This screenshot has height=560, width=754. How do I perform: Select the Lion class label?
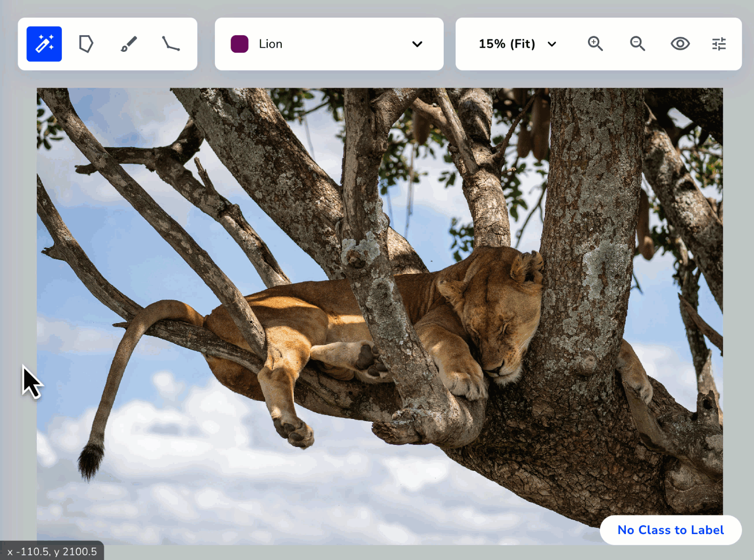270,44
